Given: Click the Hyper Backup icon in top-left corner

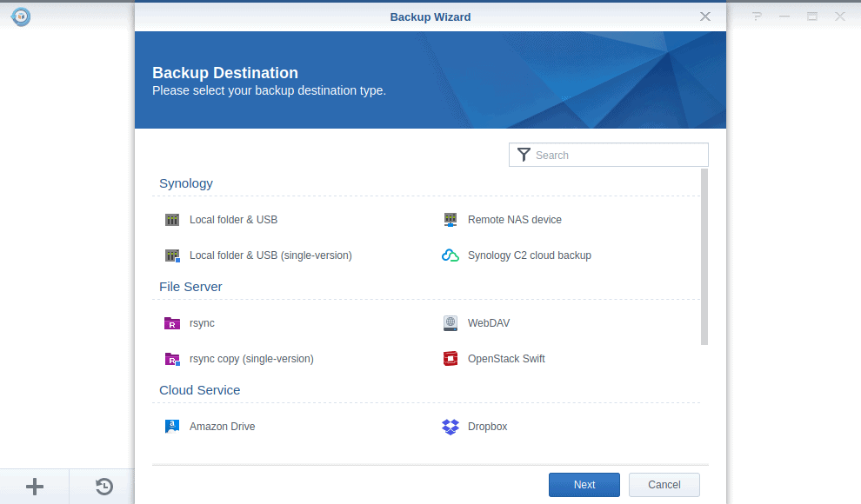Looking at the screenshot, I should [19, 17].
